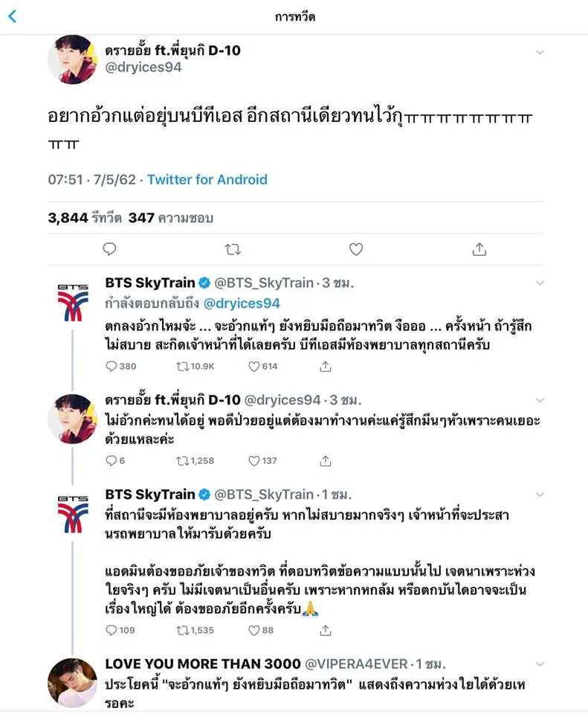Screen dimensions: 588x714
Task: Go back using the top-left arrow
Action: (13, 16)
